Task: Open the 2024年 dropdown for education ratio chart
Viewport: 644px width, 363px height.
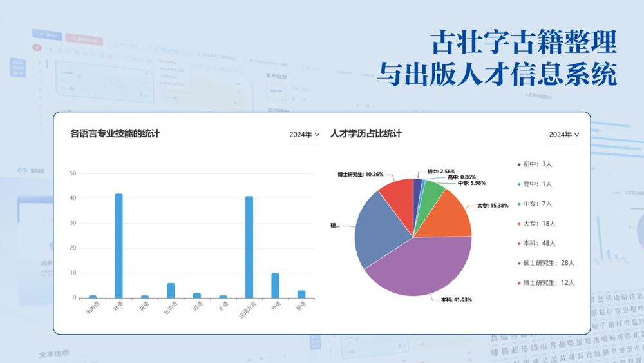Action: pos(564,134)
